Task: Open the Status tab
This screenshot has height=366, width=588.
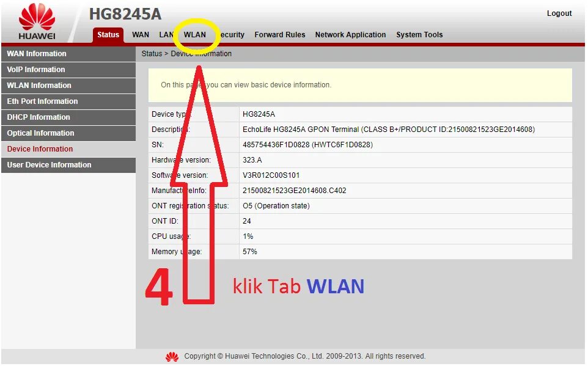Action: point(108,35)
